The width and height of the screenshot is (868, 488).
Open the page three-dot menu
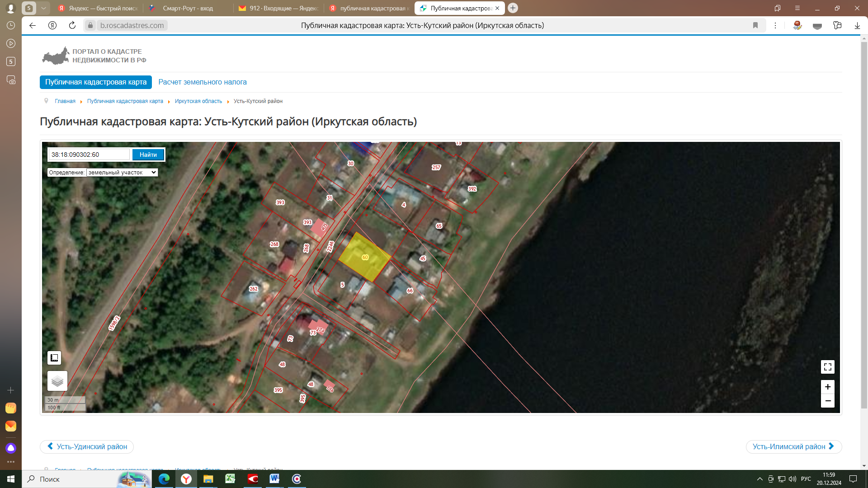[x=775, y=25]
